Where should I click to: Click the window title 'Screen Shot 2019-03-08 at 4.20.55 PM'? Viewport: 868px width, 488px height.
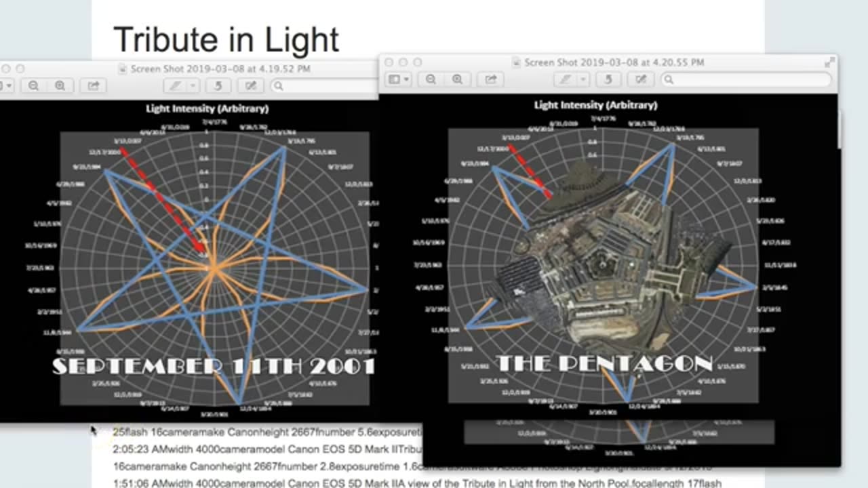coord(614,62)
